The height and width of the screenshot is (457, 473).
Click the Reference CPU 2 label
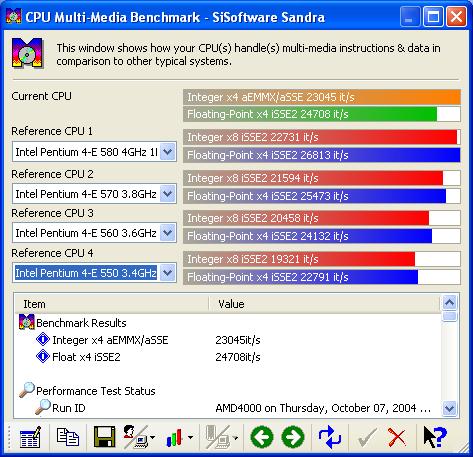(x=52, y=174)
